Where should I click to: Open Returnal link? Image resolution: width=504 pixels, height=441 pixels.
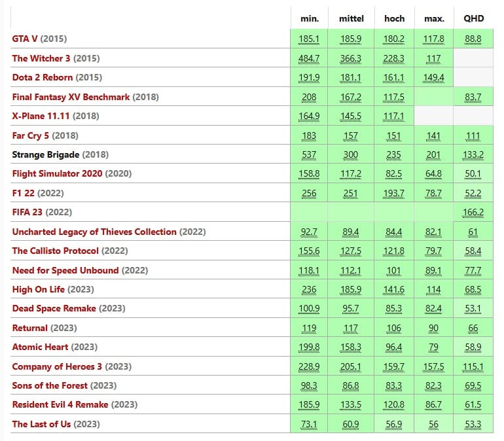(30, 328)
